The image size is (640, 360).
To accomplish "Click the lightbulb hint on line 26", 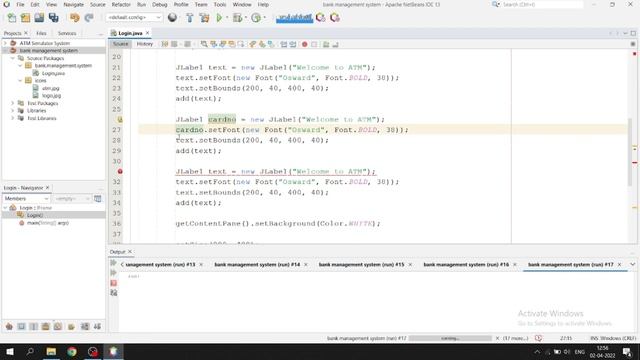I will click(x=120, y=120).
